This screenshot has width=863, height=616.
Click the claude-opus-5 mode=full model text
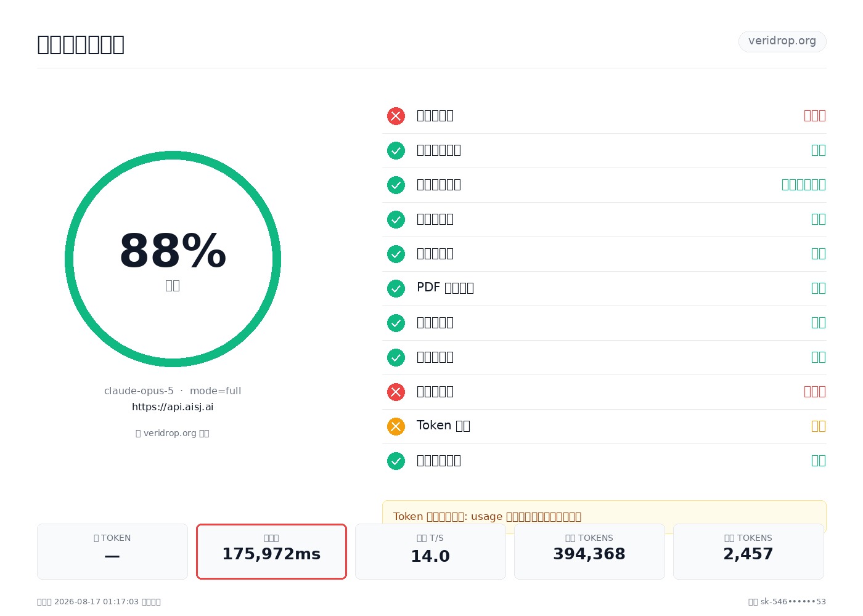point(173,391)
